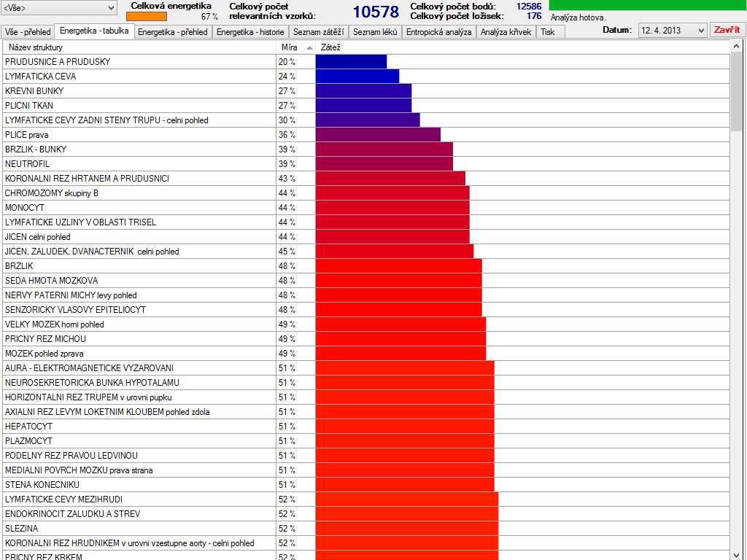Open the Entropická analýza tab
Image resolution: width=747 pixels, height=560 pixels.
tap(438, 32)
